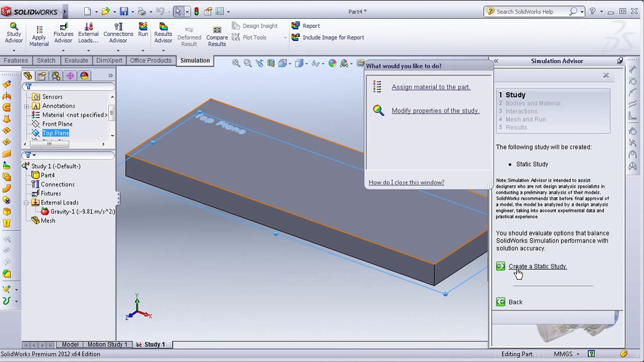Pin the Simulation Advisor panel
The image size is (644, 362).
620,61
